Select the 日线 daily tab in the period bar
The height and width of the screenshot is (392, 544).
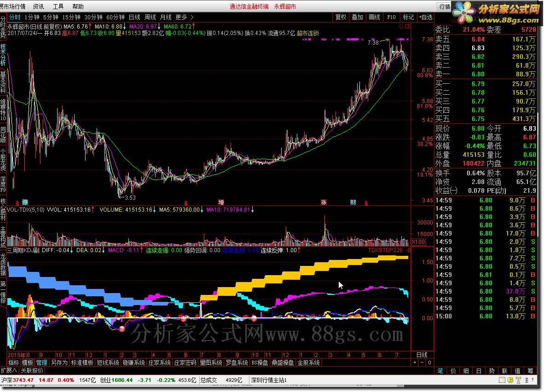click(134, 17)
